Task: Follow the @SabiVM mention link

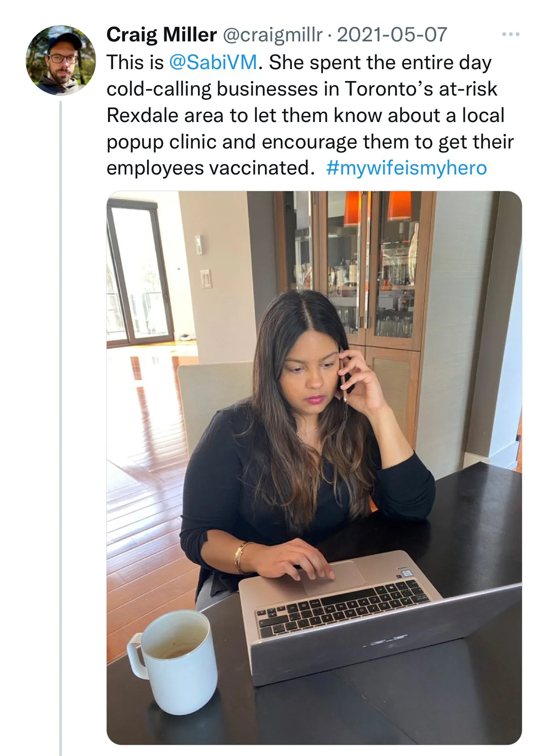Action: pos(213,62)
